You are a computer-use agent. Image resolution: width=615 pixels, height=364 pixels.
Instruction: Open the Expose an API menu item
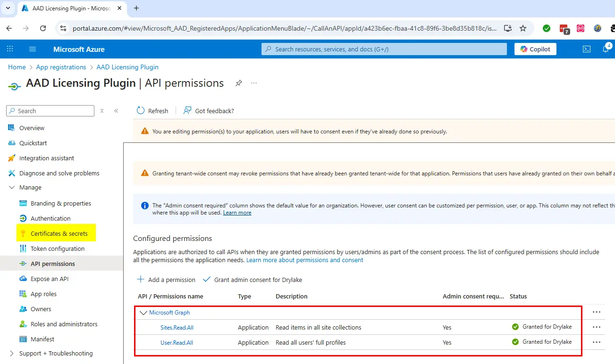click(50, 279)
